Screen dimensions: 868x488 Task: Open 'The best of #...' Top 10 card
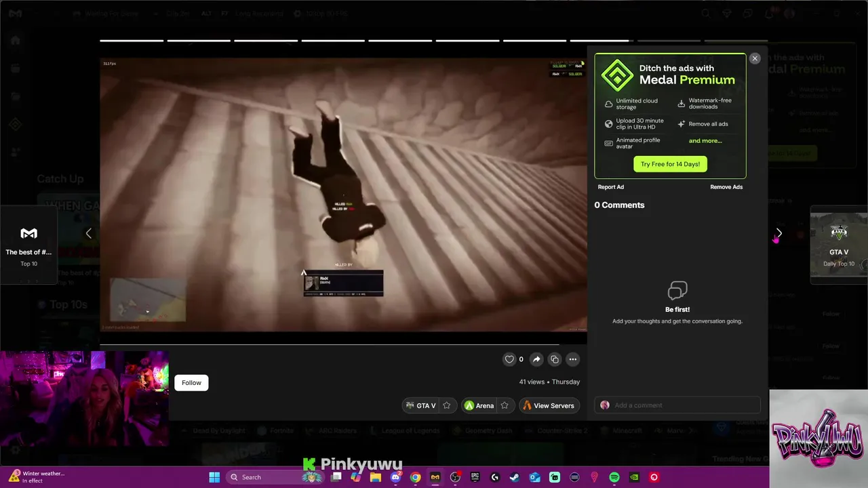pyautogui.click(x=28, y=245)
